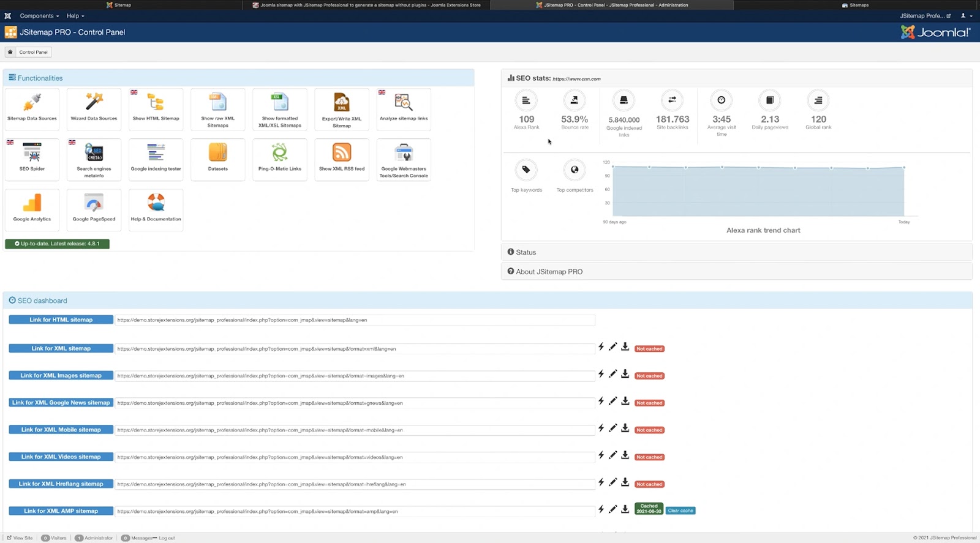Collapse the SEO dashboard header

42,301
